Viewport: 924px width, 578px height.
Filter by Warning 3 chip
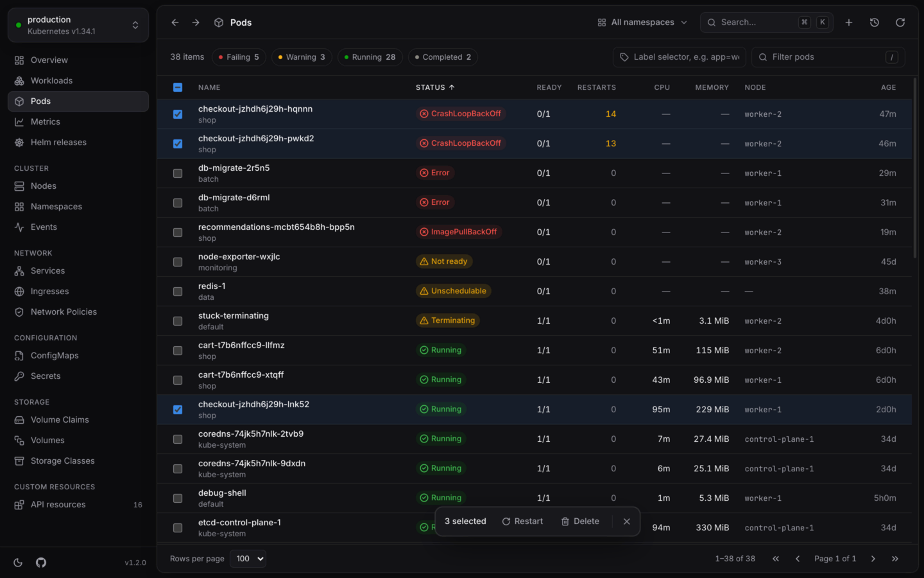click(x=302, y=57)
